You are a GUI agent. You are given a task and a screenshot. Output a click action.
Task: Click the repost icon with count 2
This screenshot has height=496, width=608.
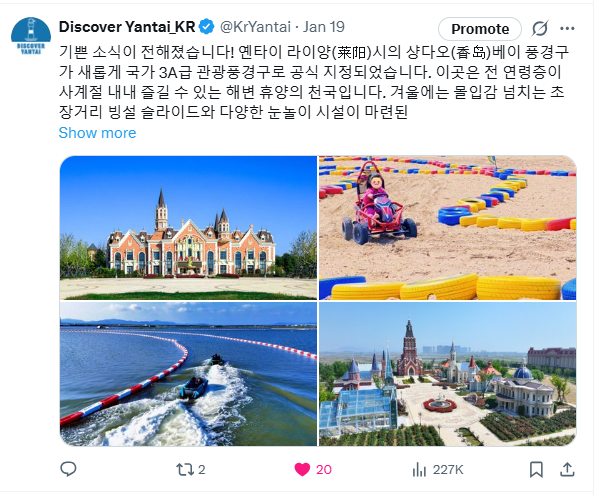click(x=190, y=470)
